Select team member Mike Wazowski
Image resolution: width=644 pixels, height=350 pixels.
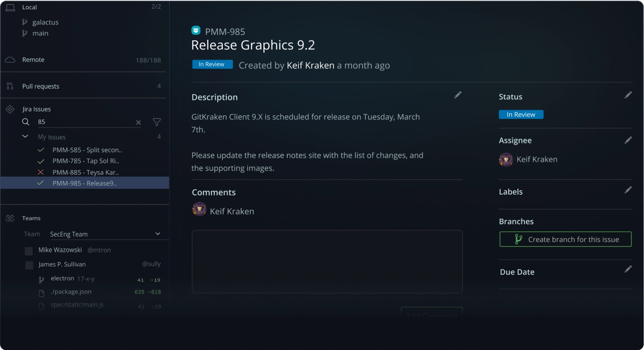click(x=60, y=250)
